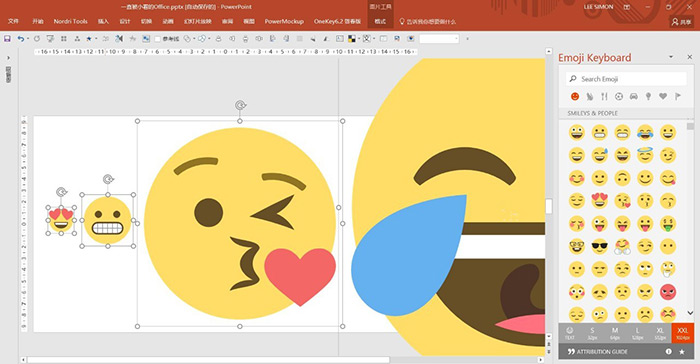The width and height of the screenshot is (700, 364).
Task: Insert the winking tongue-out emoji
Action: click(600, 223)
